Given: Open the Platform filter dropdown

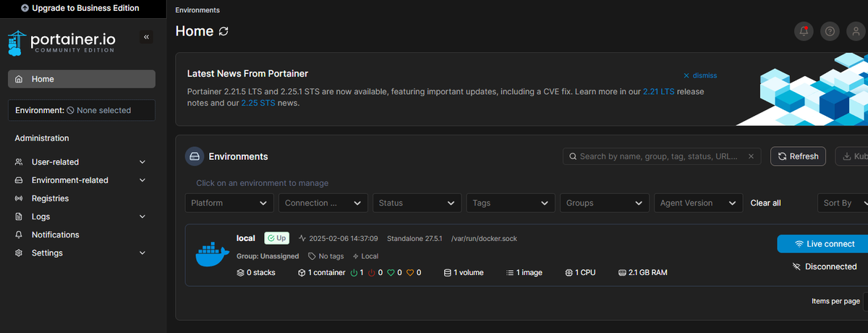Looking at the screenshot, I should point(229,203).
